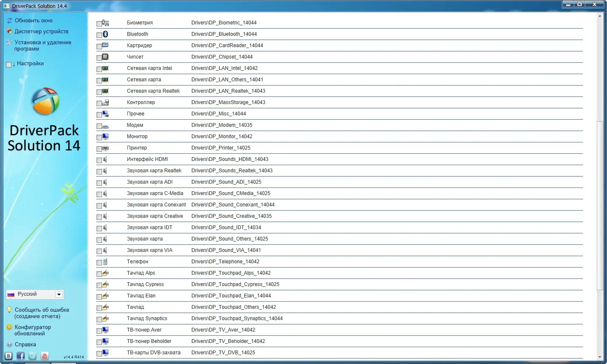This screenshot has width=607, height=364.
Task: Tick the Bluetooth driver checkbox
Action: (99, 35)
